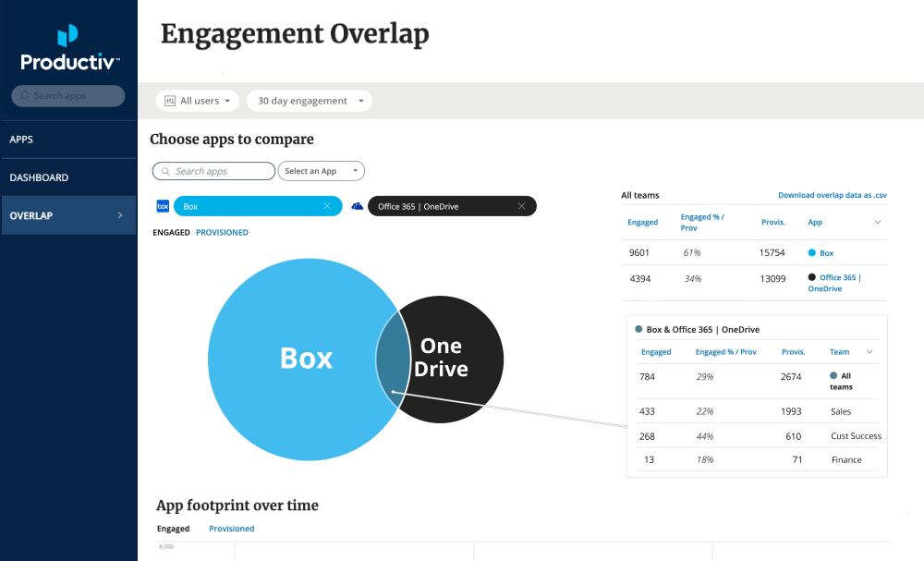The width and height of the screenshot is (924, 561).
Task: Click the OneDrive cloud icon
Action: point(357,206)
